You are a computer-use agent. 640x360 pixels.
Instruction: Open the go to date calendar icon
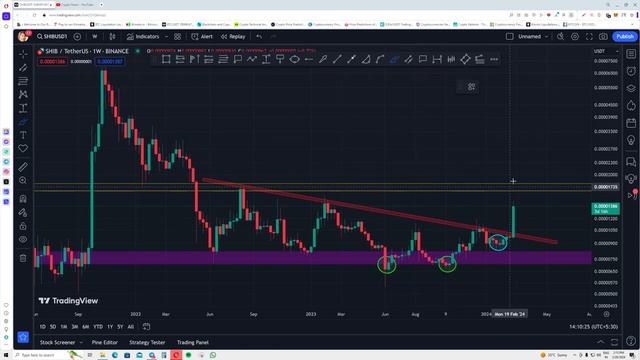tap(146, 327)
